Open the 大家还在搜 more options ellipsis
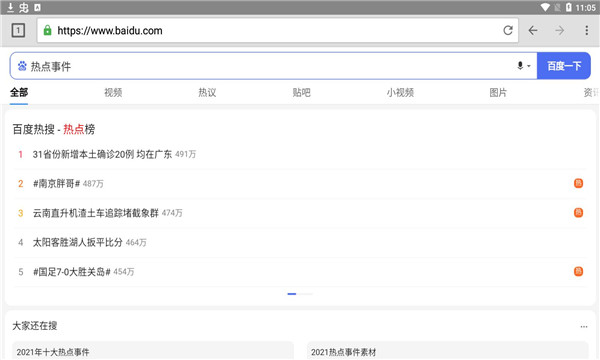 click(x=584, y=326)
